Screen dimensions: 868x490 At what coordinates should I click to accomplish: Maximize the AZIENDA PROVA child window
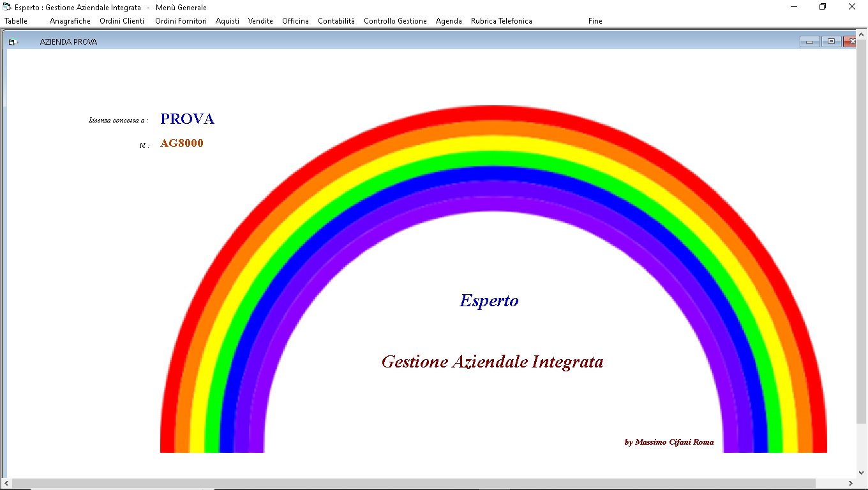[831, 41]
